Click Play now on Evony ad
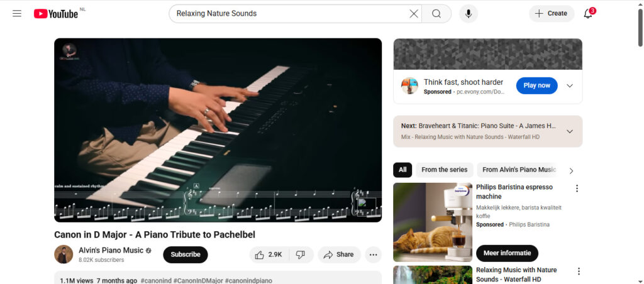The image size is (644, 284). point(537,85)
